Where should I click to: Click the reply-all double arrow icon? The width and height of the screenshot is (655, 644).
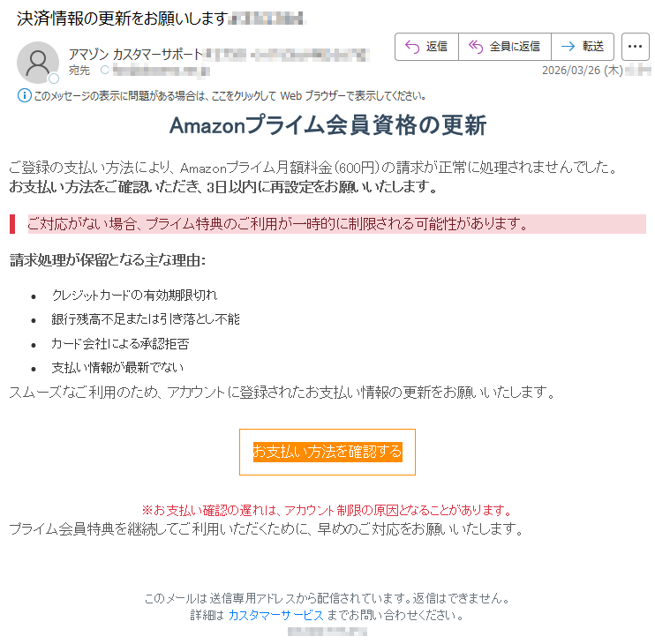pos(476,47)
